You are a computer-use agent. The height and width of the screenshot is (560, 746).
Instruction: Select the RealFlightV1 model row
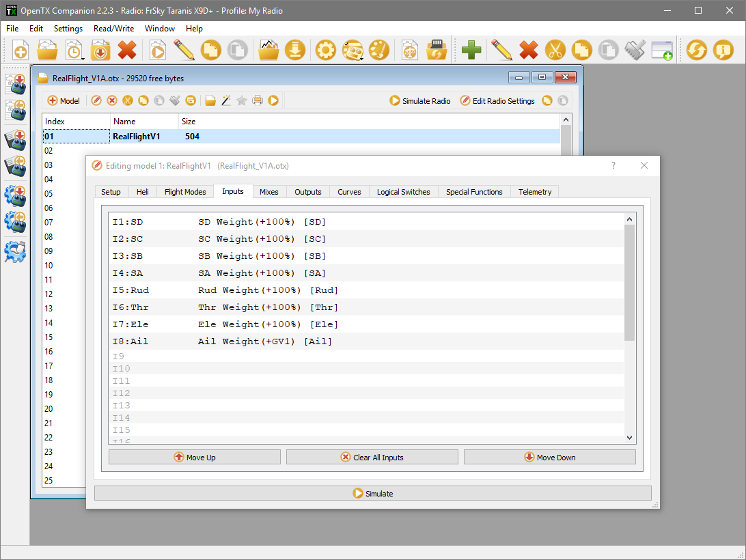click(x=301, y=137)
